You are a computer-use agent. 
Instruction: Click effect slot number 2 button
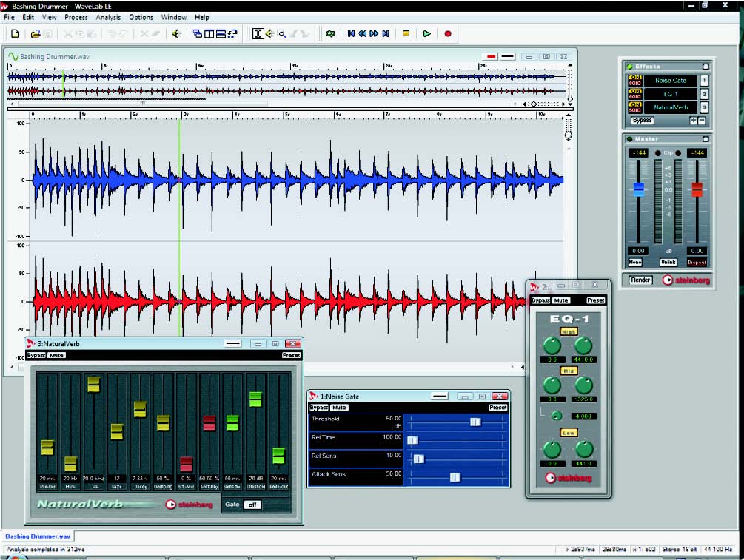704,94
